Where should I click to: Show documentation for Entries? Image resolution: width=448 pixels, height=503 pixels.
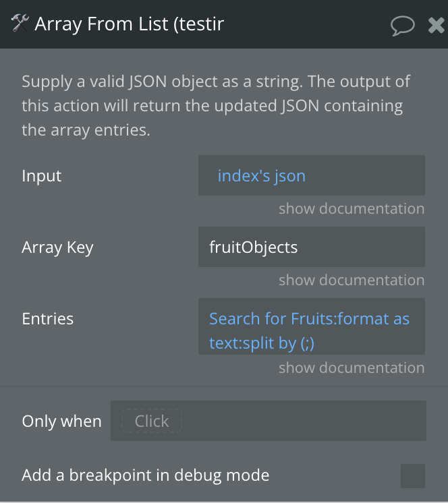pos(352,367)
